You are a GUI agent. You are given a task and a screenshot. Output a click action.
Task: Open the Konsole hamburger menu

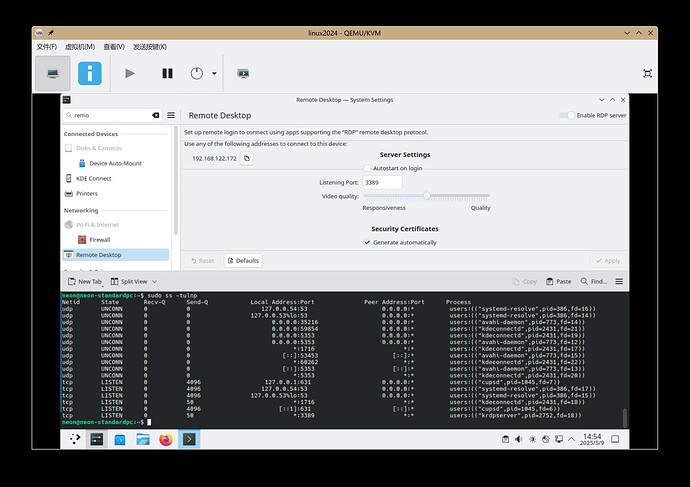[619, 282]
